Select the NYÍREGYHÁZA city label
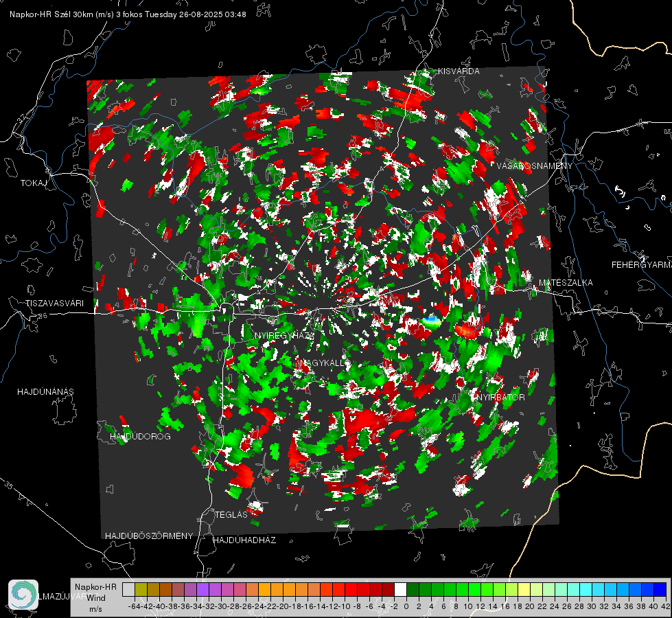Viewport: 672px width, 618px height. tap(284, 335)
